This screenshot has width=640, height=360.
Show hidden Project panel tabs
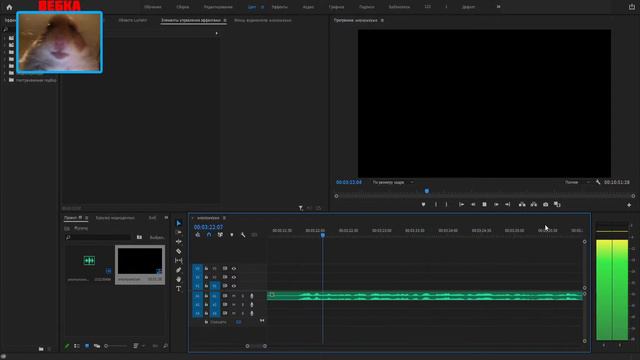tap(166, 218)
